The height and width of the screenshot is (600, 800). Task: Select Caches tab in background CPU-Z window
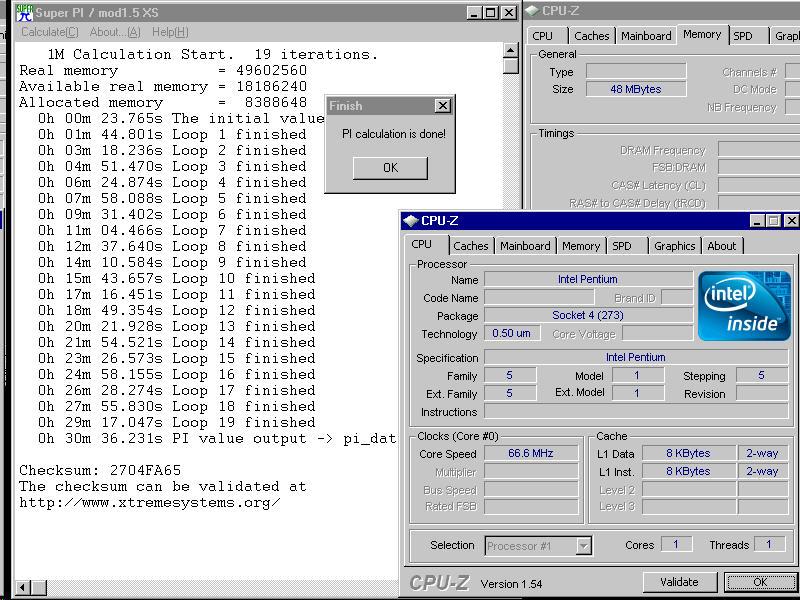[x=591, y=36]
